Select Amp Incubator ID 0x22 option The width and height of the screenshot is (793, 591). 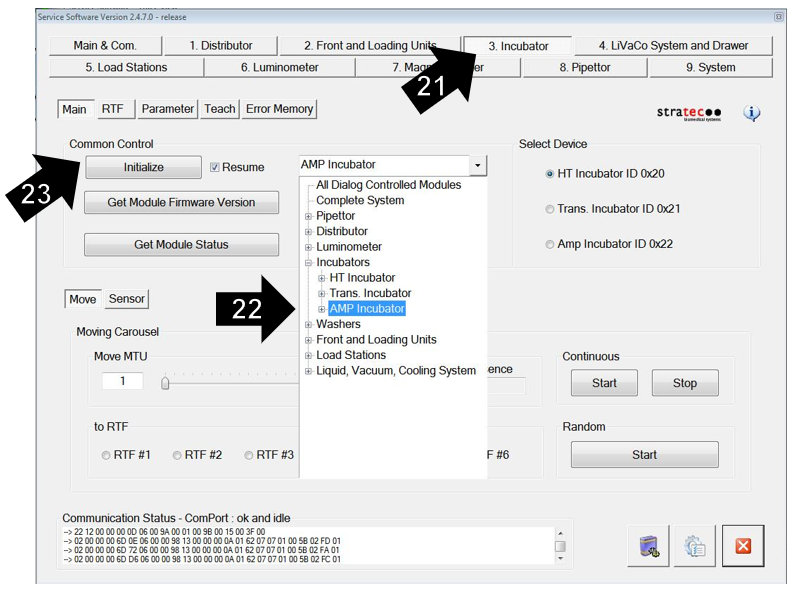(x=550, y=245)
